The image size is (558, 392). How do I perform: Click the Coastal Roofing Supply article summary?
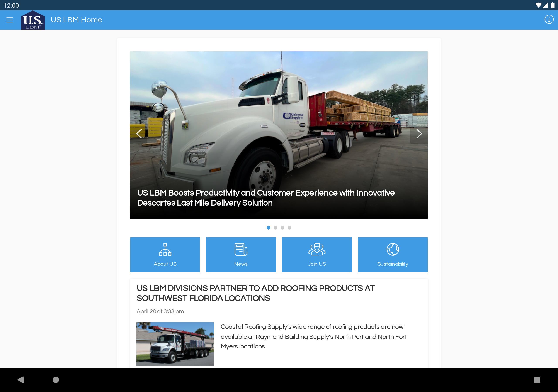(x=313, y=337)
